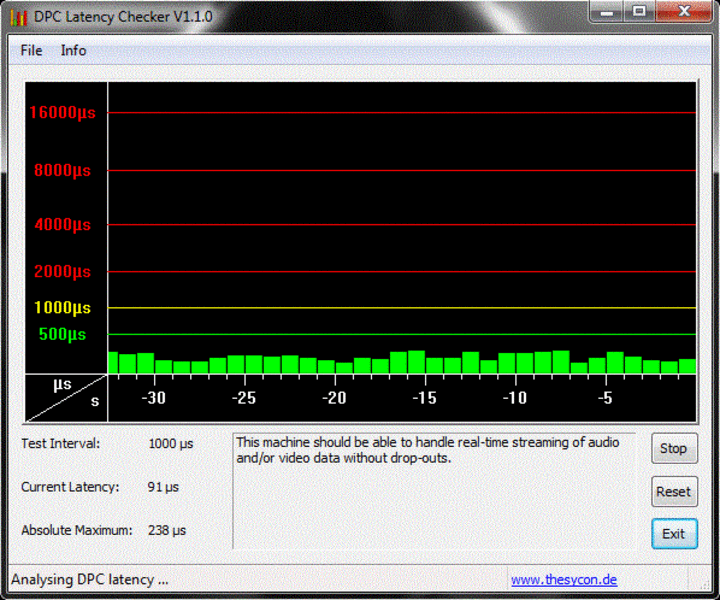Viewport: 720px width, 600px height.
Task: Click the -10 time axis label
Action: 515,398
